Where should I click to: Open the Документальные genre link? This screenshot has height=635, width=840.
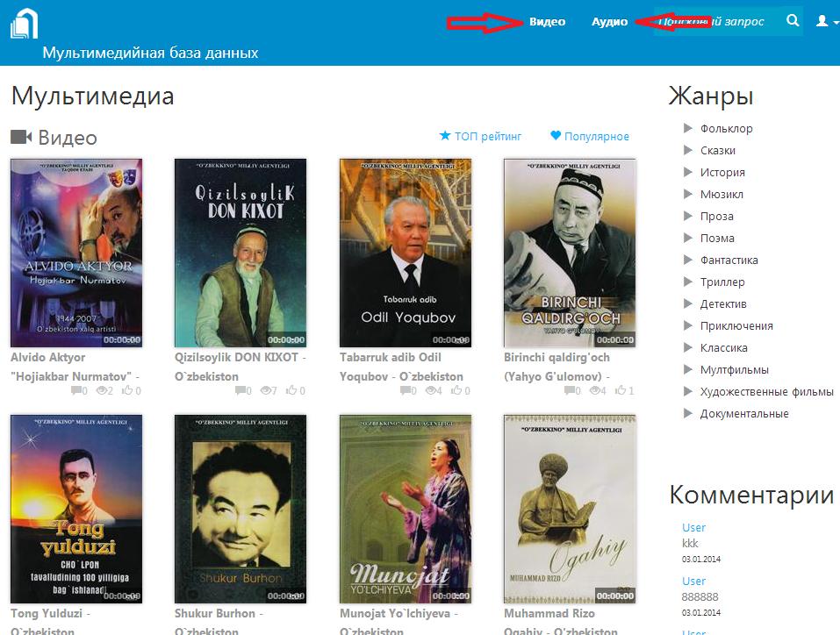(743, 414)
